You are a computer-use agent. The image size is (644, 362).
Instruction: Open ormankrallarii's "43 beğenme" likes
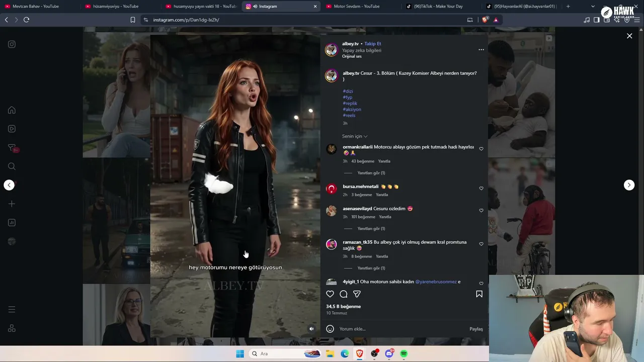coord(363,161)
